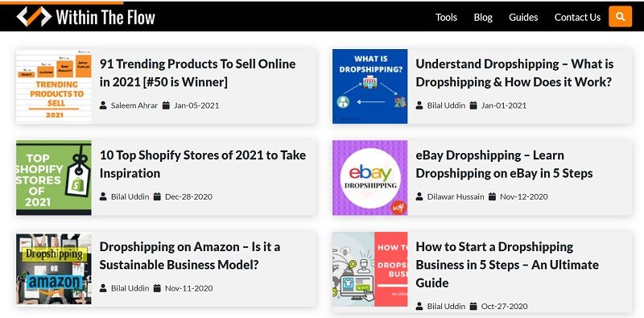Open the Blog menu item
644x318 pixels.
483,17
